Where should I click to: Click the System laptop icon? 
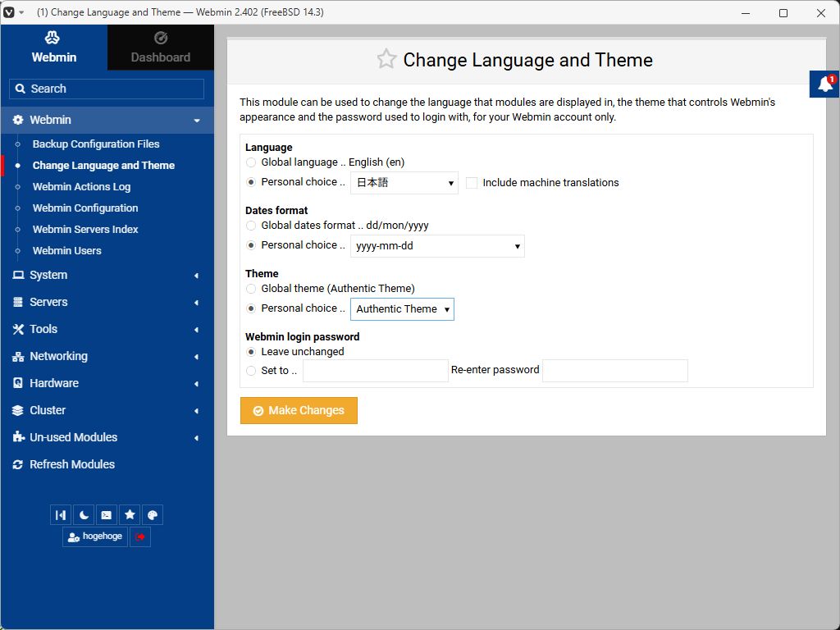[x=18, y=275]
